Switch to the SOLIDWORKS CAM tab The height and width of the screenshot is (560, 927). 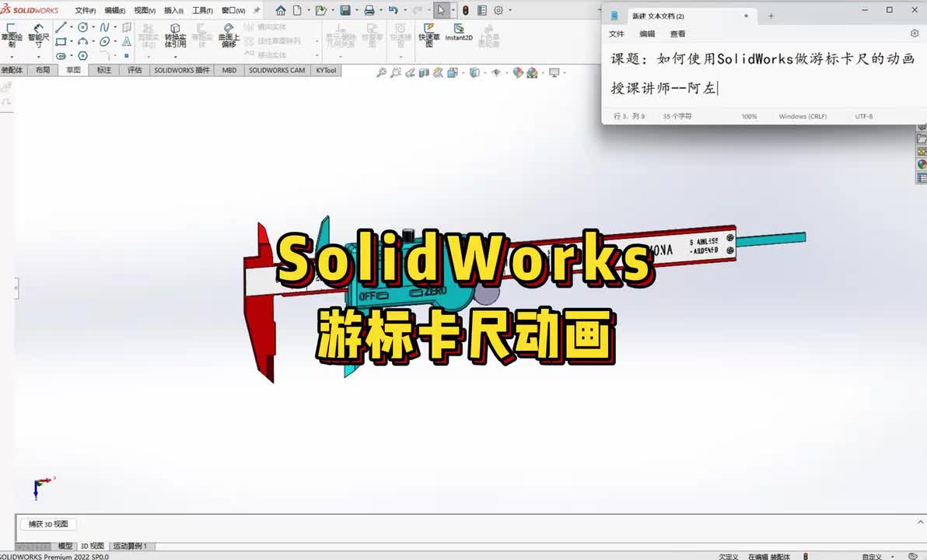point(277,70)
